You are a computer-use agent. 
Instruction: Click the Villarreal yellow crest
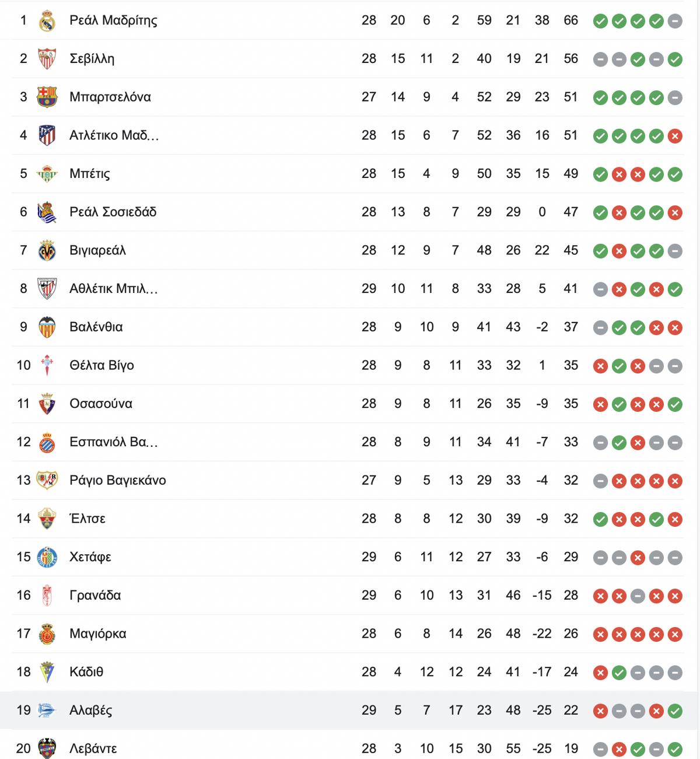click(x=47, y=250)
